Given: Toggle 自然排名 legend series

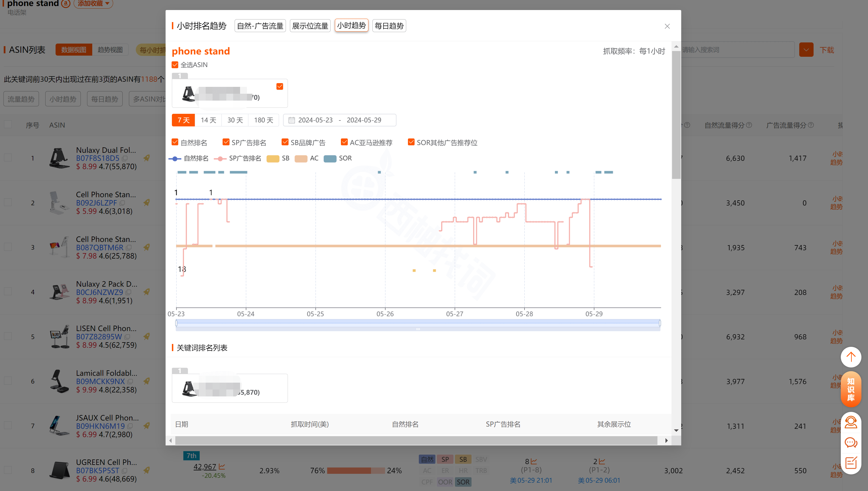Looking at the screenshot, I should [188, 158].
